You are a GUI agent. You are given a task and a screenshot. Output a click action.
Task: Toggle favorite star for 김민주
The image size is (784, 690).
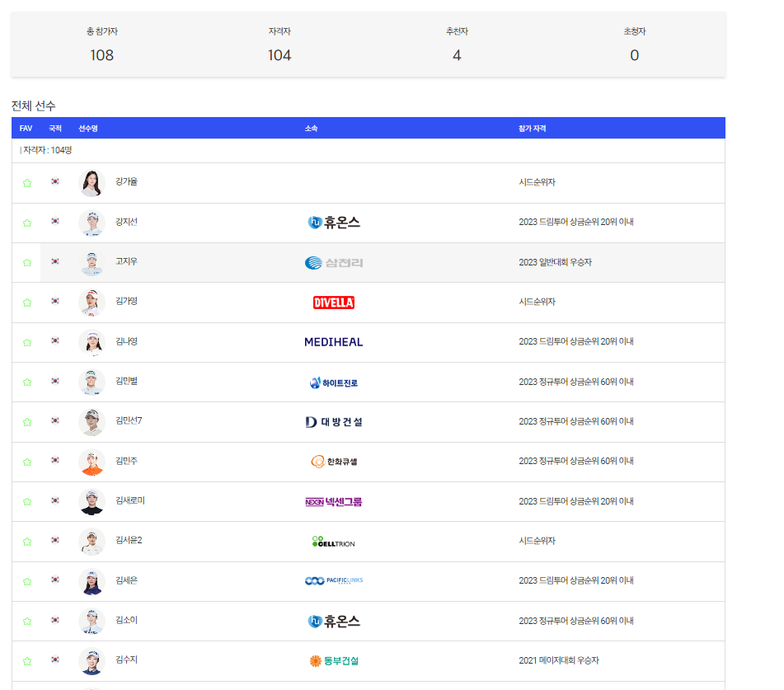click(x=27, y=462)
